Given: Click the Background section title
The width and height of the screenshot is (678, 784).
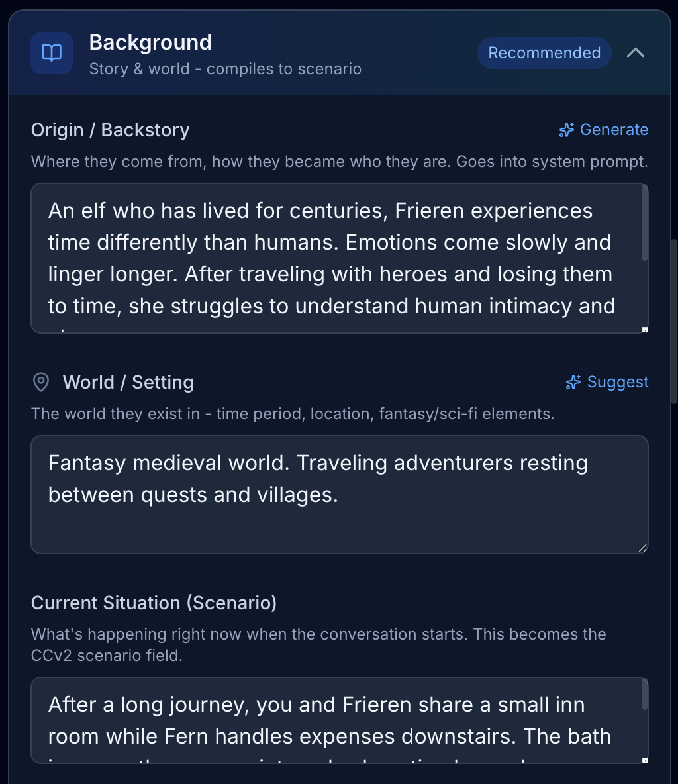Looking at the screenshot, I should [x=150, y=42].
